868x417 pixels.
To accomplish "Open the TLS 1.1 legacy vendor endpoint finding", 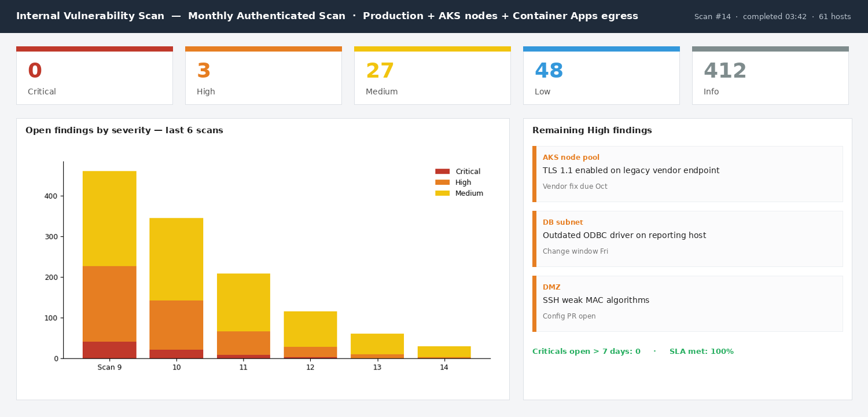I will point(687,174).
